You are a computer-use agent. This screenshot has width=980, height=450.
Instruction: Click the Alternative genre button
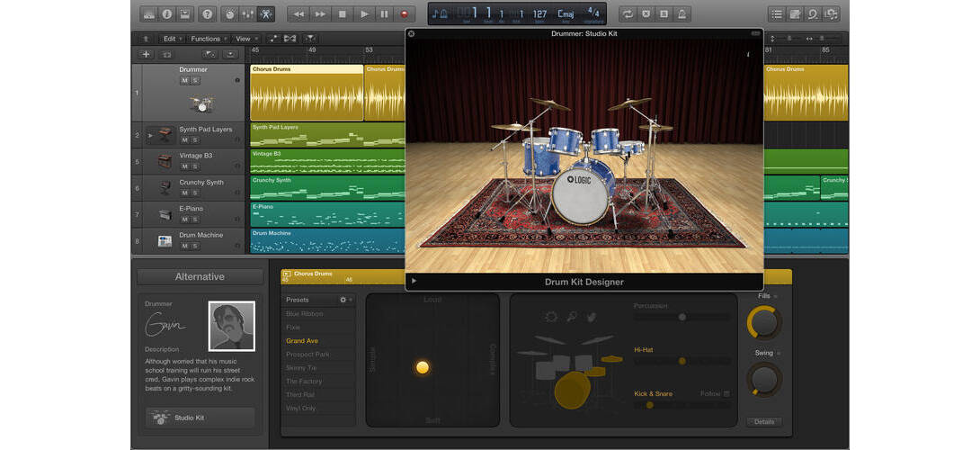200,276
